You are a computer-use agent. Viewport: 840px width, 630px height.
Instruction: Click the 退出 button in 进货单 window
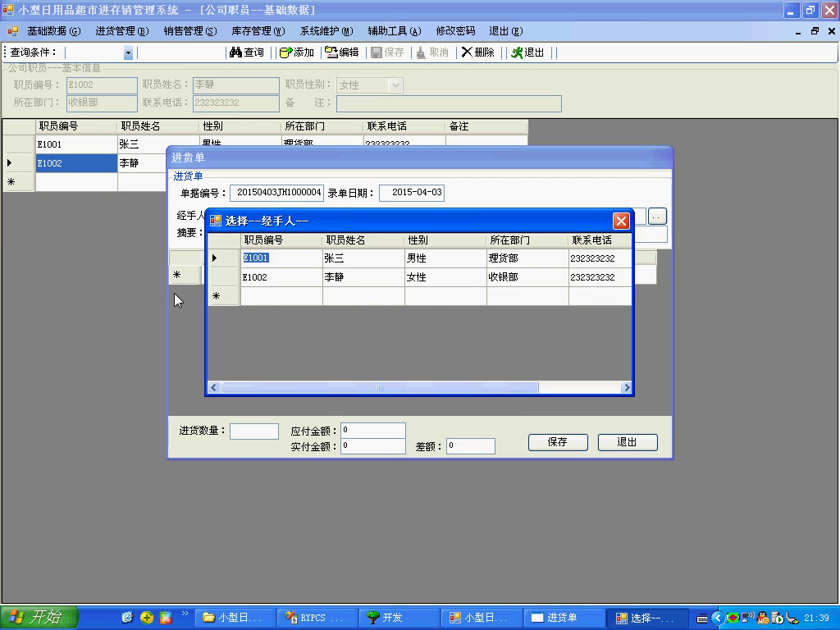[x=628, y=442]
